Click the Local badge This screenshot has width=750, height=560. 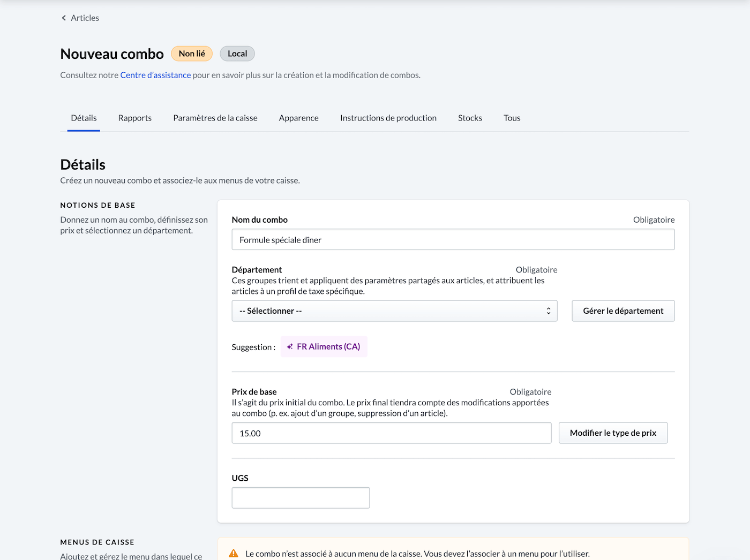(x=237, y=54)
